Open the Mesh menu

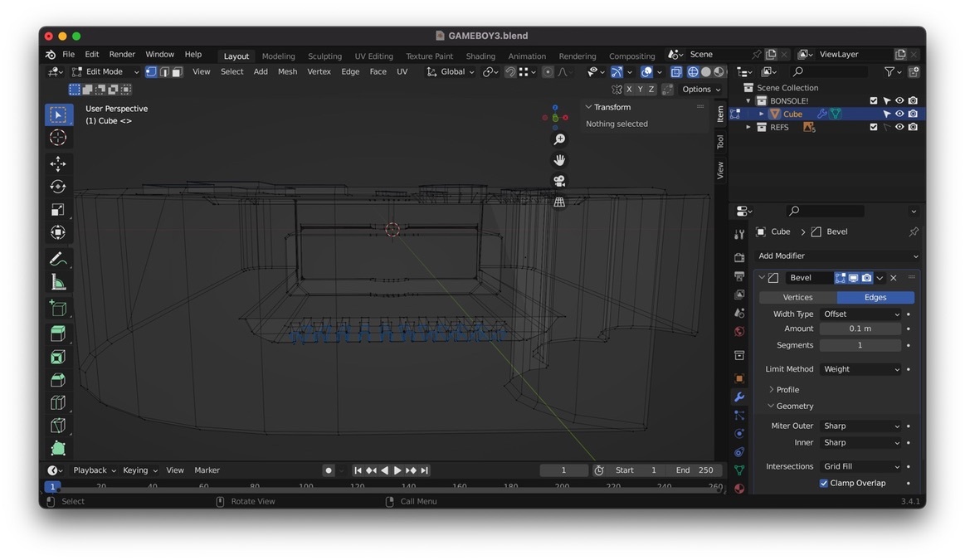[287, 71]
